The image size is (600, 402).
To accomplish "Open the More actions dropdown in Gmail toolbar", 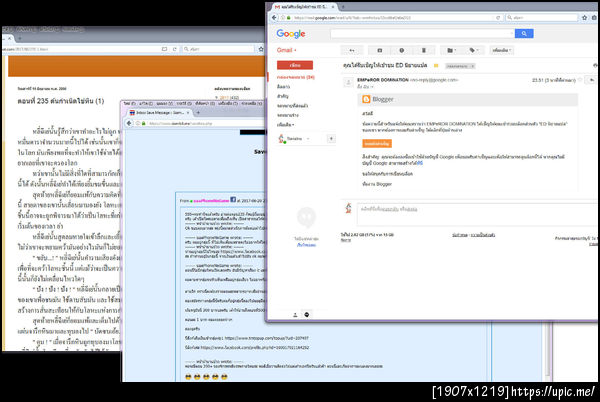I will (x=502, y=50).
